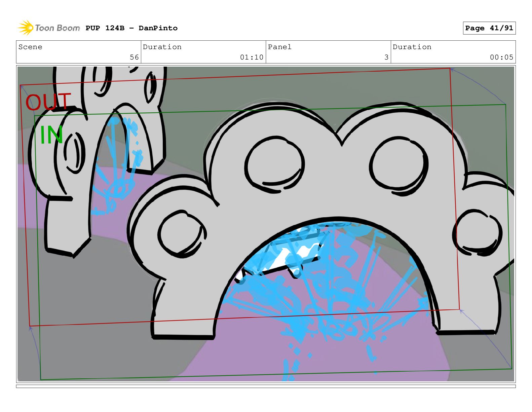The image size is (532, 412).
Task: Click the Toon Boom logo
Action: click(x=48, y=28)
